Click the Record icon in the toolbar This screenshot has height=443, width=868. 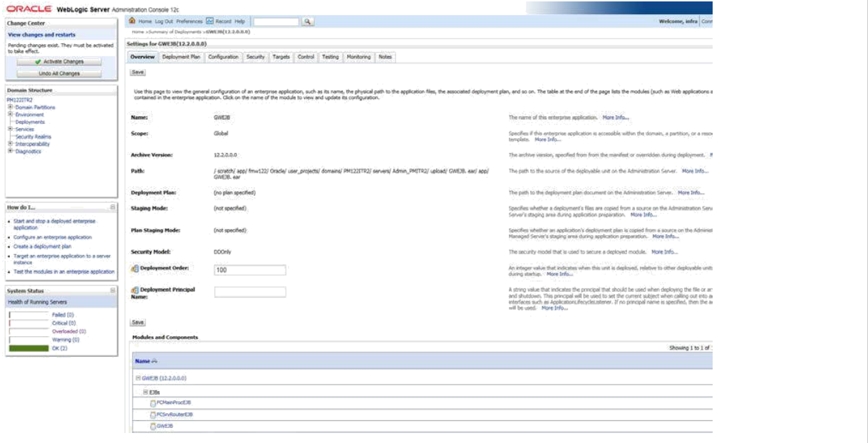click(210, 22)
